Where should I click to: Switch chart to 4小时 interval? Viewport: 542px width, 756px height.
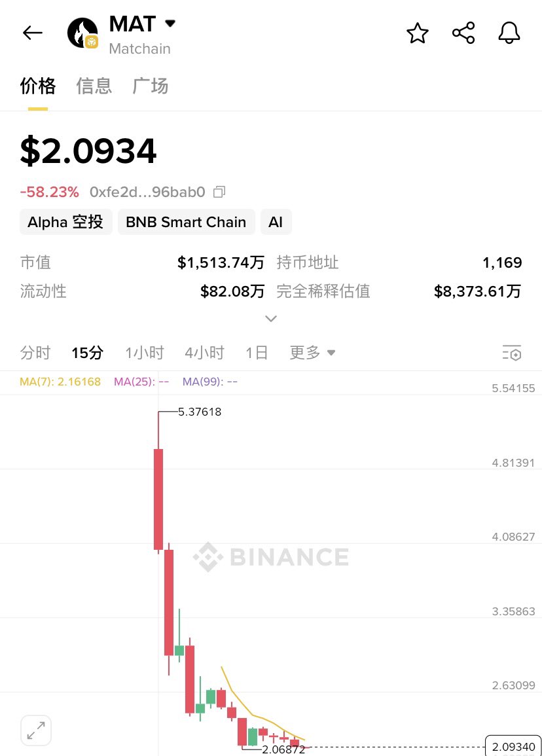204,353
